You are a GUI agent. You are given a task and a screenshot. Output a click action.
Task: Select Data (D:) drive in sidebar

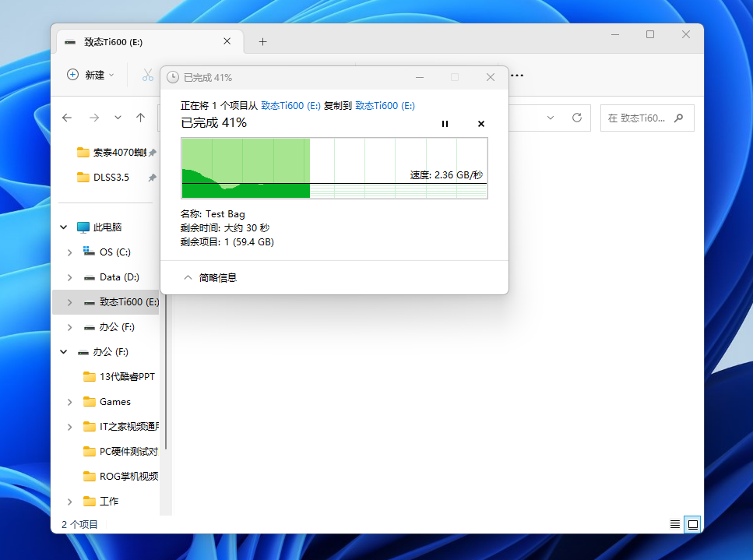click(x=119, y=277)
